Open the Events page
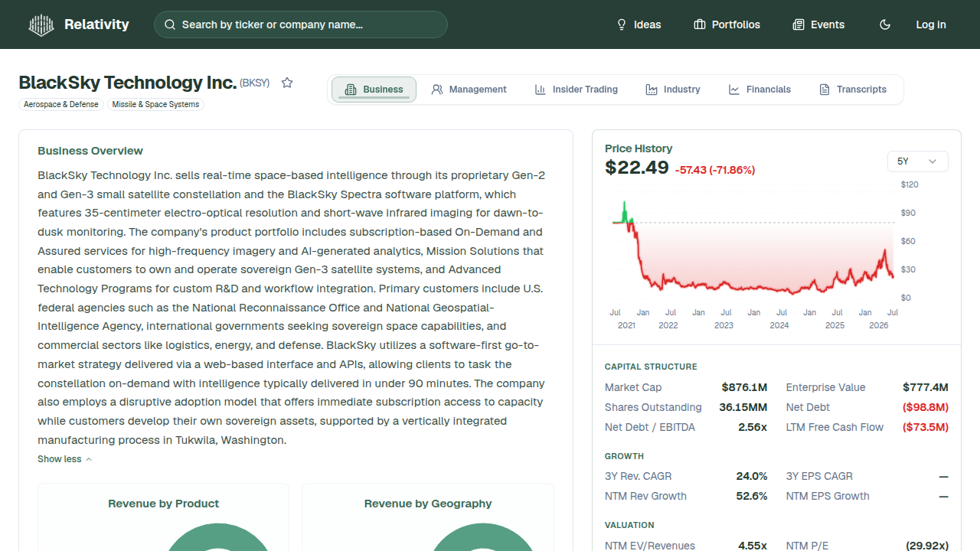This screenshot has height=551, width=980. (818, 24)
